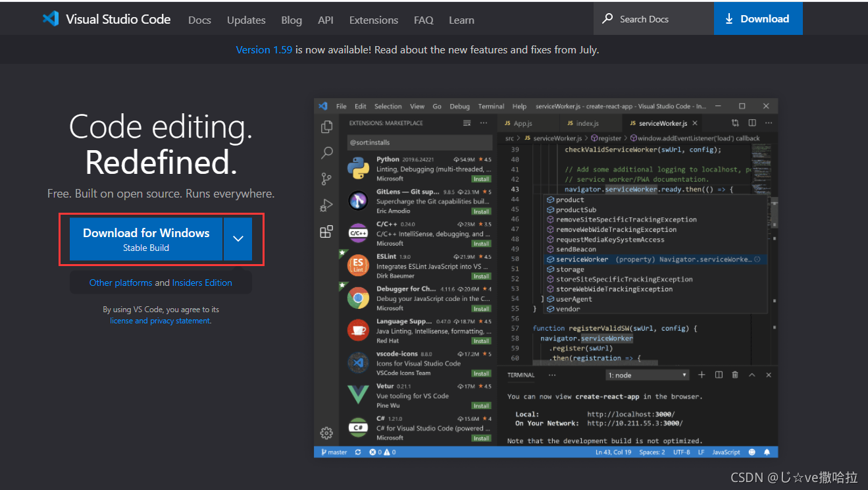Open the Explorer icon in activity bar
The width and height of the screenshot is (868, 490).
326,127
